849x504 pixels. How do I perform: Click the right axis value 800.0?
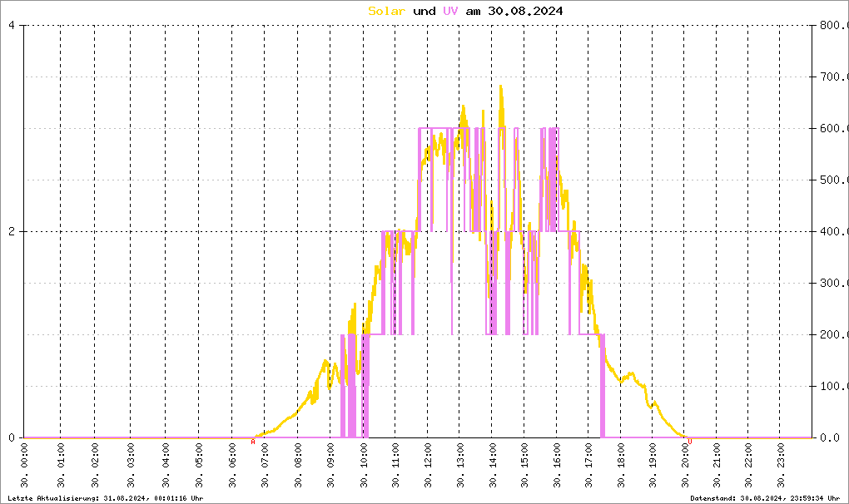pos(834,26)
